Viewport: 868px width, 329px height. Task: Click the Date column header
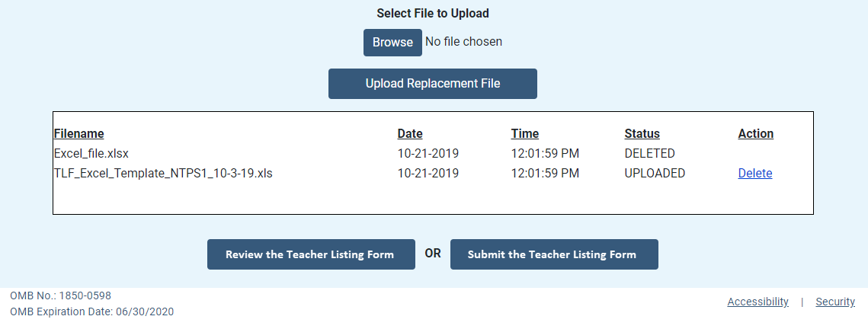pyautogui.click(x=410, y=134)
